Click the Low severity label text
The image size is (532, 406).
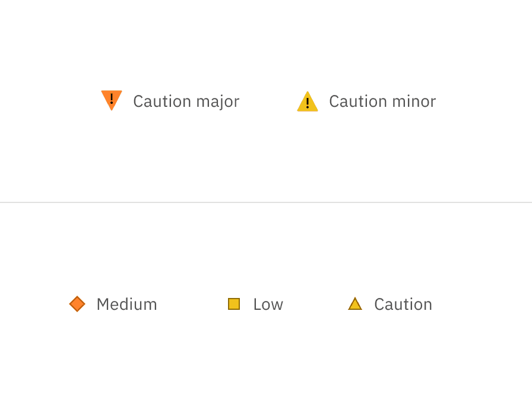pos(267,304)
